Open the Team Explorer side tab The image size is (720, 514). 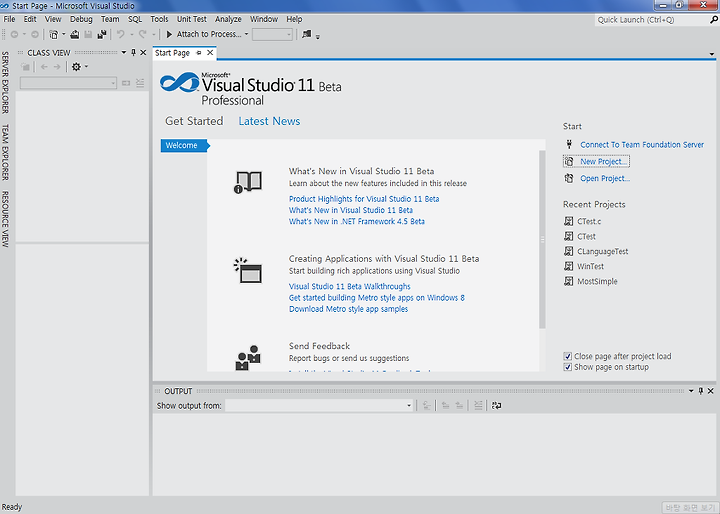[5, 152]
